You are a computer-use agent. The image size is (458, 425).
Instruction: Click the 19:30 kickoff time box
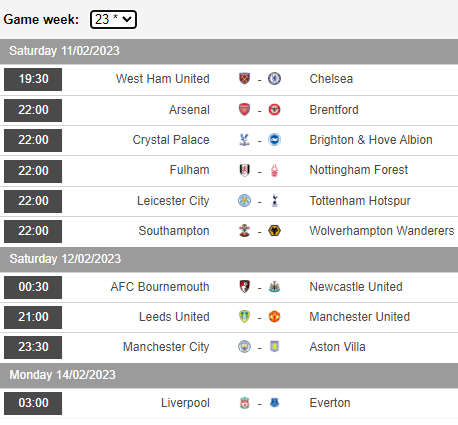click(33, 79)
